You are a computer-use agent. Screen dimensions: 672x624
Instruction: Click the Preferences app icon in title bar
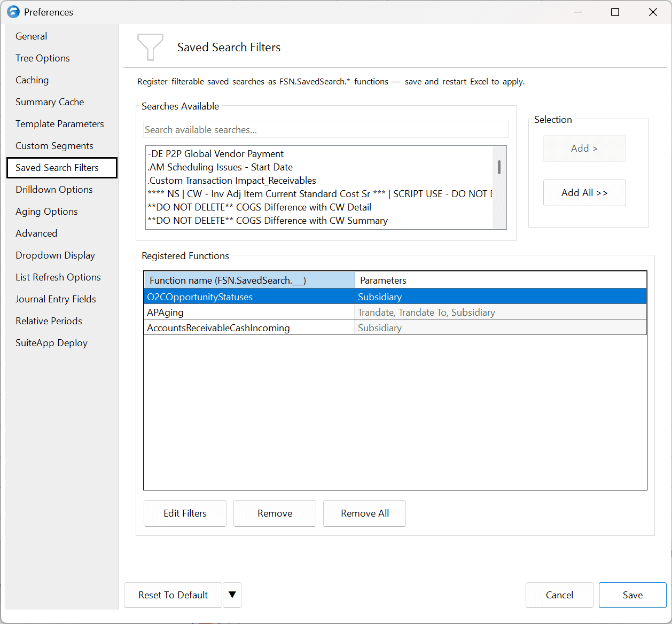coord(13,12)
